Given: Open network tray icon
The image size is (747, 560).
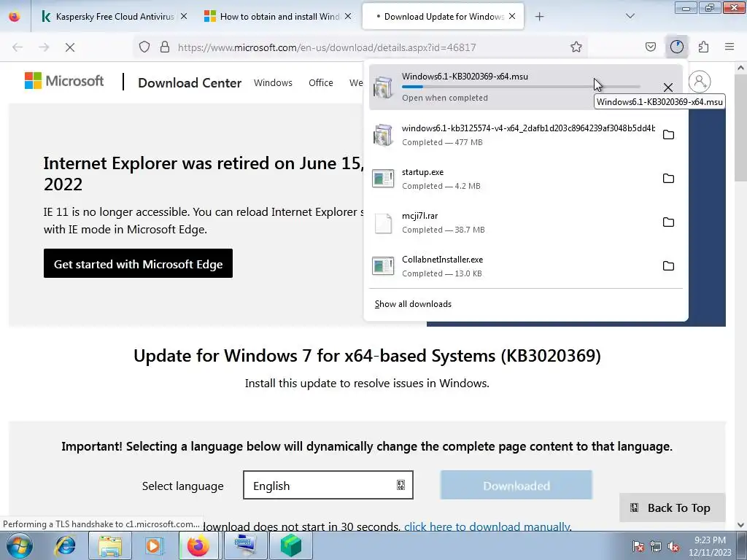Looking at the screenshot, I should (x=656, y=546).
